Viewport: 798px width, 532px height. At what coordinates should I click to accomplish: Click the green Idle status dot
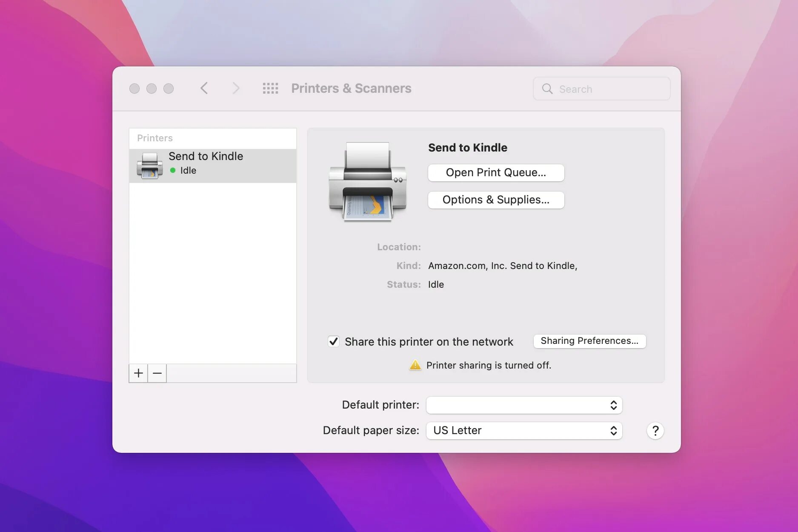[x=173, y=170]
